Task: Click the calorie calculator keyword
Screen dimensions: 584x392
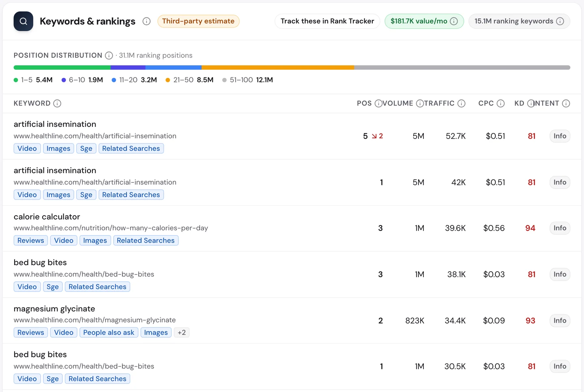Action: [47, 216]
